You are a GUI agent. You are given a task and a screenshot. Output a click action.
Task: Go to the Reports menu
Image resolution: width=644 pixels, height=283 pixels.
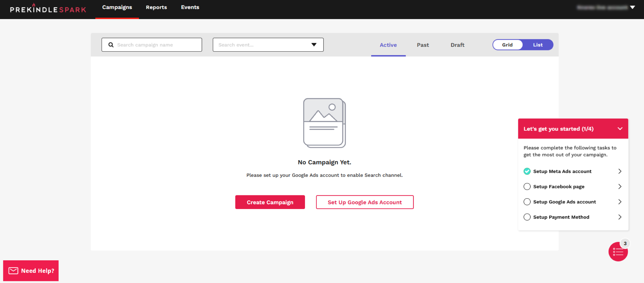156,7
